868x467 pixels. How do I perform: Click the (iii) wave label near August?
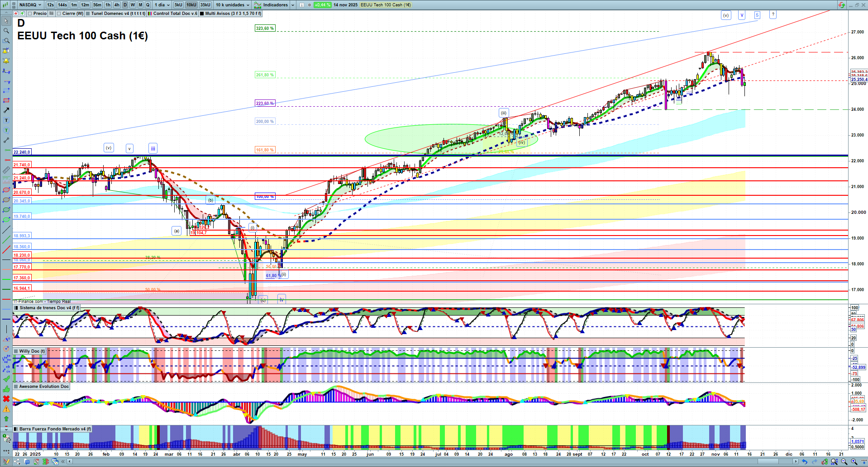point(504,113)
